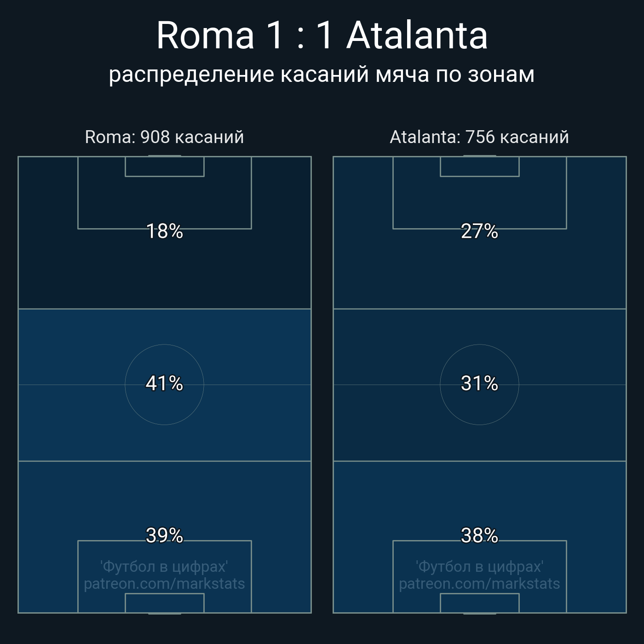Open patreon.com/markstats link on Atalanta pitch
Viewport: 644px width, 644px height.
[479, 584]
